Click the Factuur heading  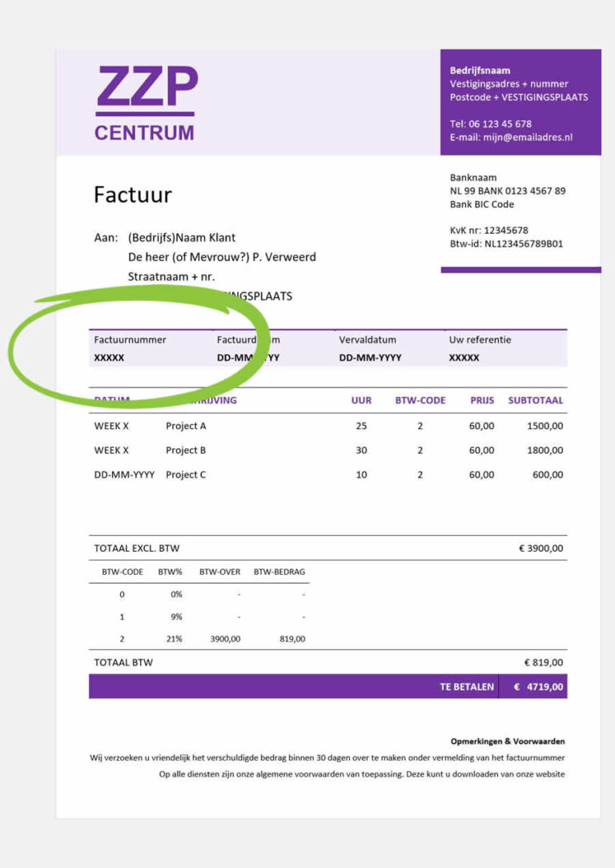click(x=133, y=195)
